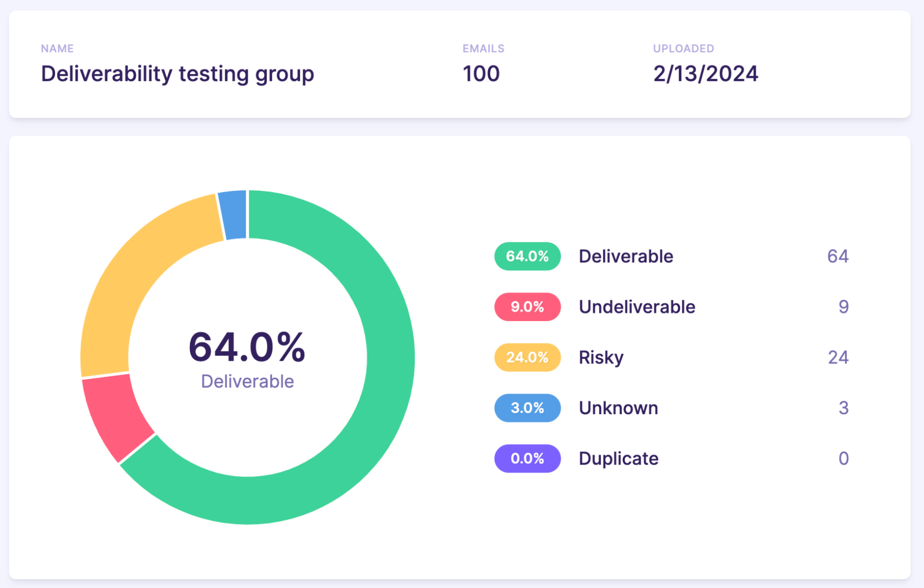Select the Duplicate legend label

click(618, 459)
